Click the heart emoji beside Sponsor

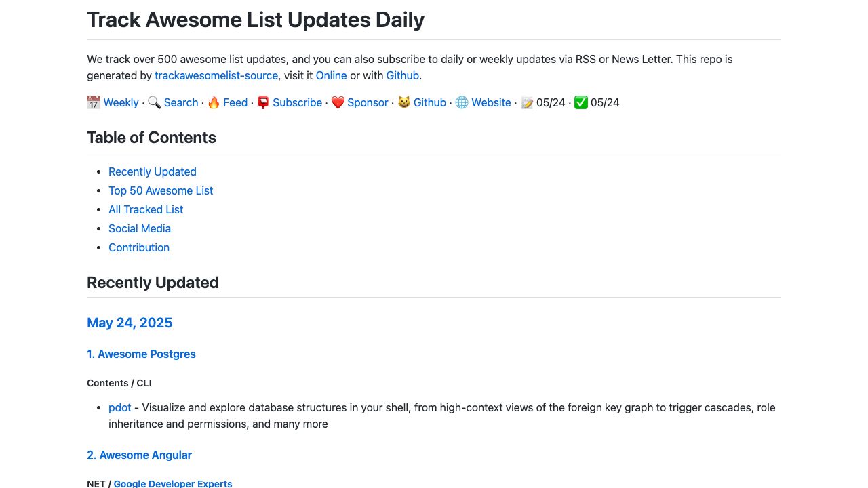[x=338, y=102]
